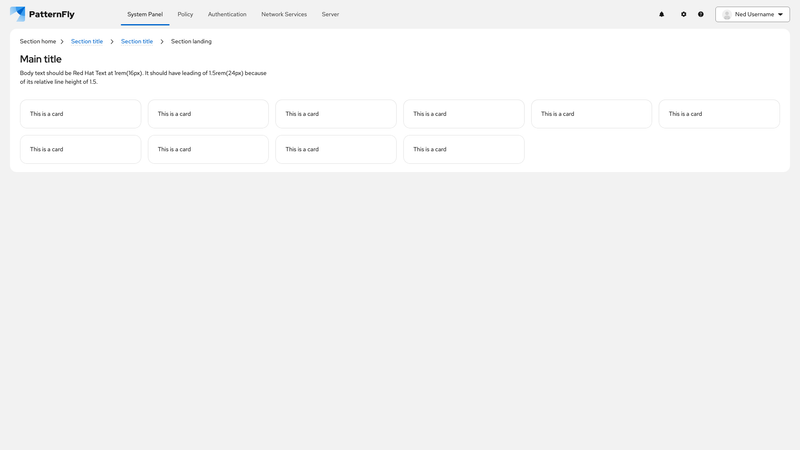Screen dimensions: 800x450
Task: Go to Network Services tab
Action: [284, 14]
